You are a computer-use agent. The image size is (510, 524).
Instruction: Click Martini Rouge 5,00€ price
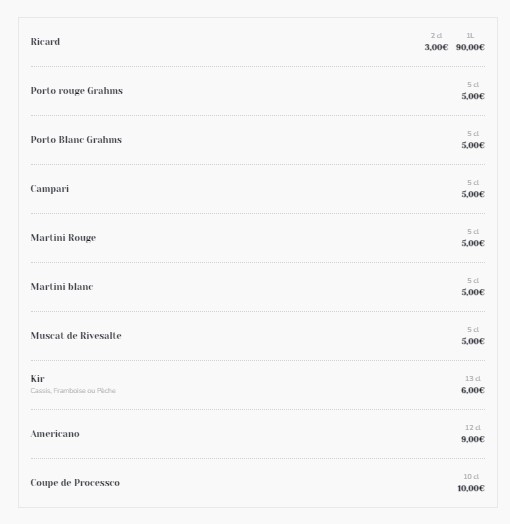(x=473, y=243)
